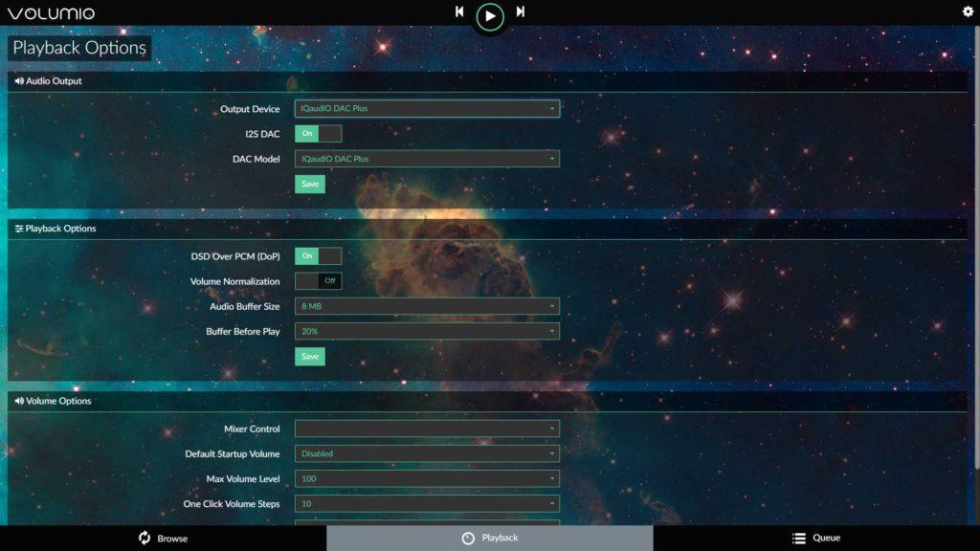Toggle the I2S DAC switch

[318, 134]
